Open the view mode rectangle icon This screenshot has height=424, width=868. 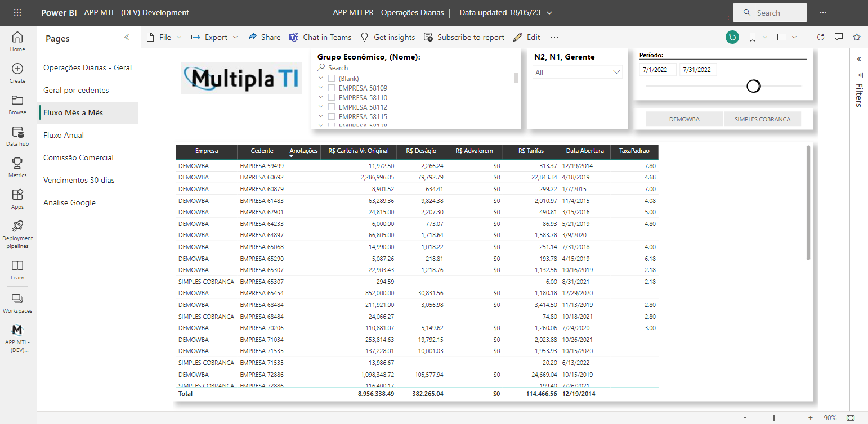[781, 37]
